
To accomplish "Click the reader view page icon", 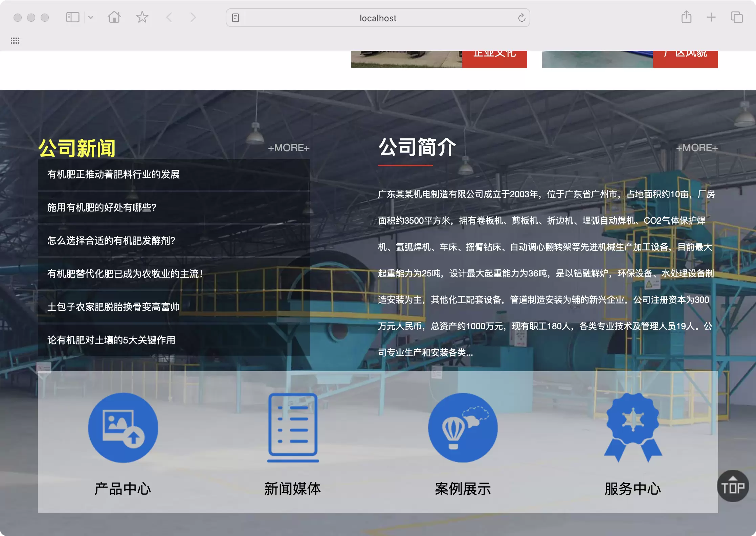I will coord(236,18).
